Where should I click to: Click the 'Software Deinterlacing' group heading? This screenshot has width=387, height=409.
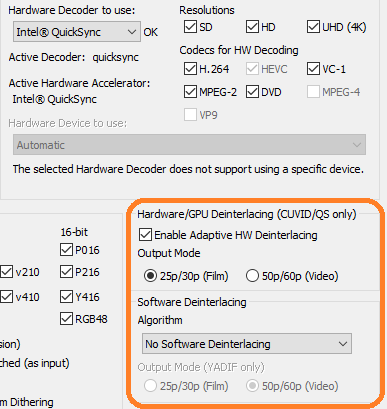click(192, 302)
